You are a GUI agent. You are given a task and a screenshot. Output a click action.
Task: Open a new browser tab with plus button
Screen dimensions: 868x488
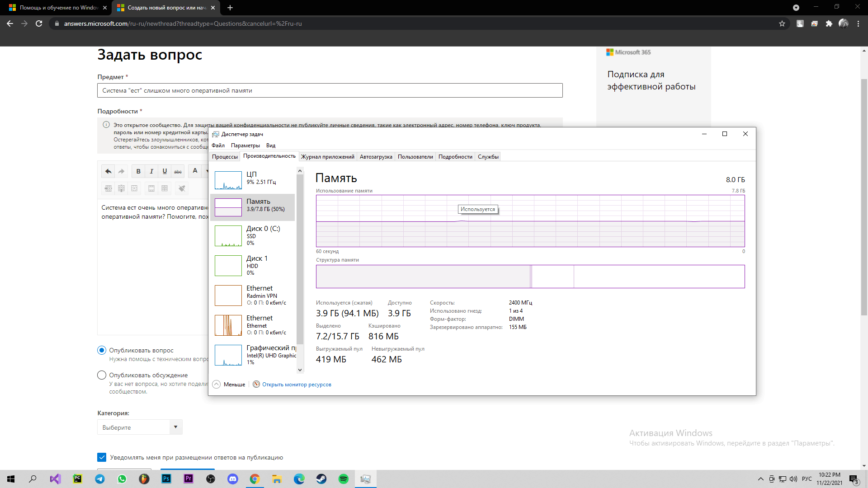pyautogui.click(x=230, y=8)
